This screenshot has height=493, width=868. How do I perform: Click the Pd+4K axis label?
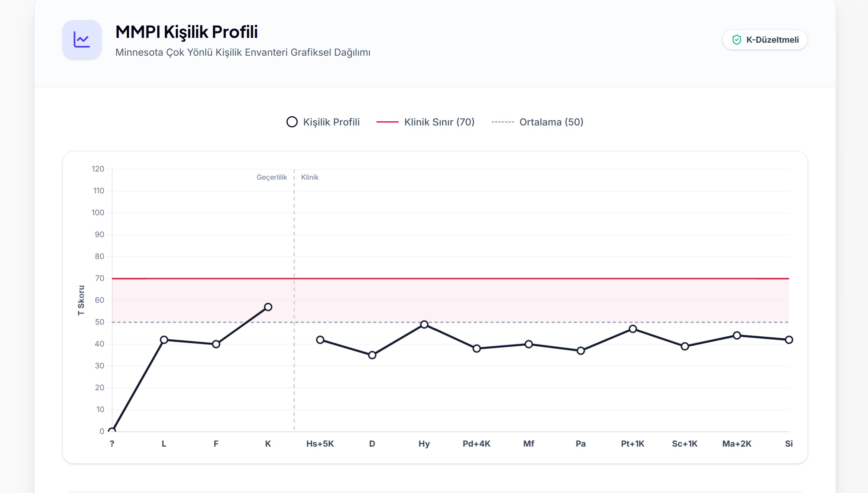pyautogui.click(x=477, y=444)
